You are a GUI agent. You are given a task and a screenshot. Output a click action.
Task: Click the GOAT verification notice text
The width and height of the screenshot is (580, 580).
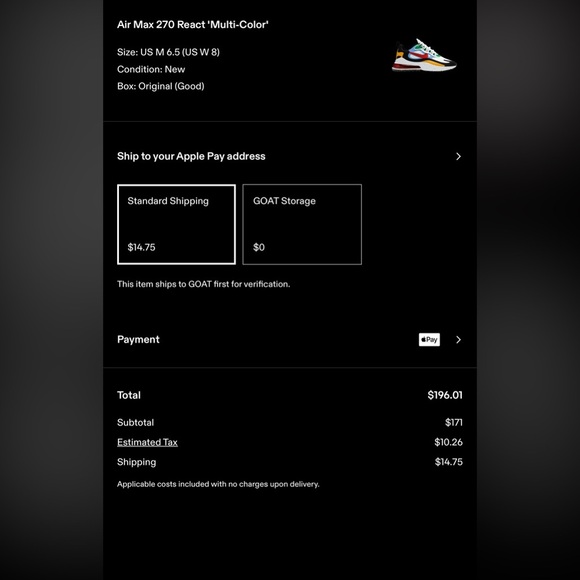pyautogui.click(x=203, y=284)
